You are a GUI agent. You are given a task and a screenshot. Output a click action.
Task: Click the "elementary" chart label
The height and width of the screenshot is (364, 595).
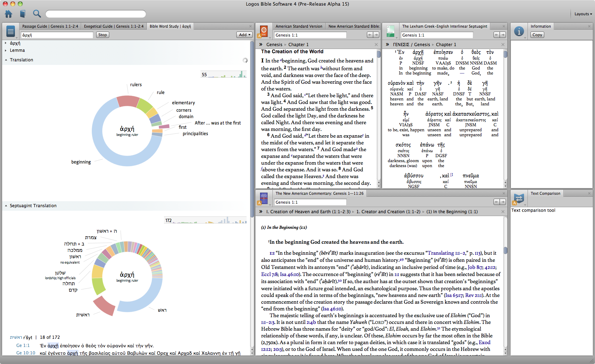coord(183,103)
